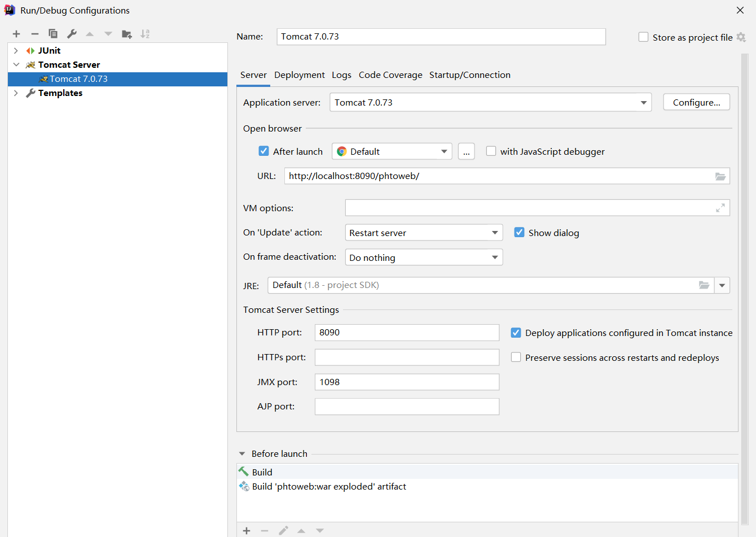This screenshot has height=537, width=756.
Task: Click the vertical scrollbar on the right
Action: (x=745, y=288)
